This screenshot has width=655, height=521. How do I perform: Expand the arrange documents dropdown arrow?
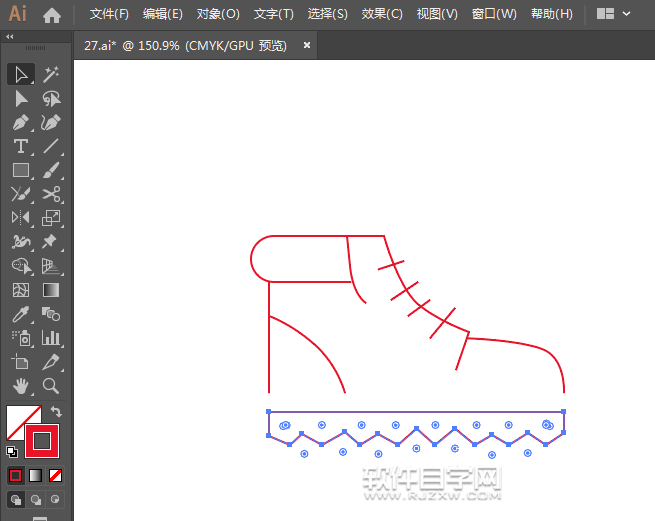click(627, 14)
